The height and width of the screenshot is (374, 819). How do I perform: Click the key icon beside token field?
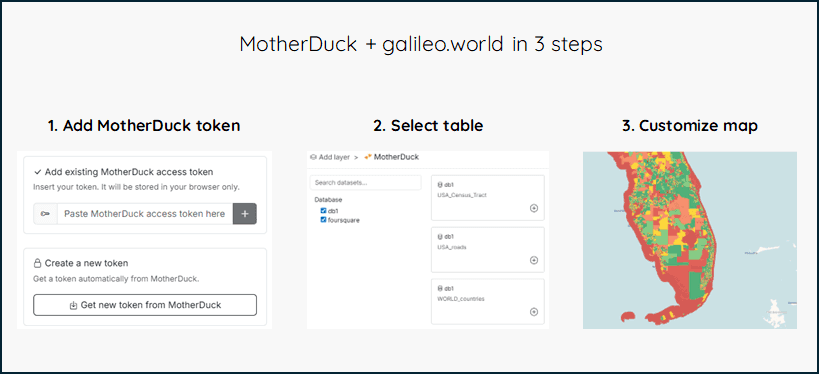click(45, 214)
